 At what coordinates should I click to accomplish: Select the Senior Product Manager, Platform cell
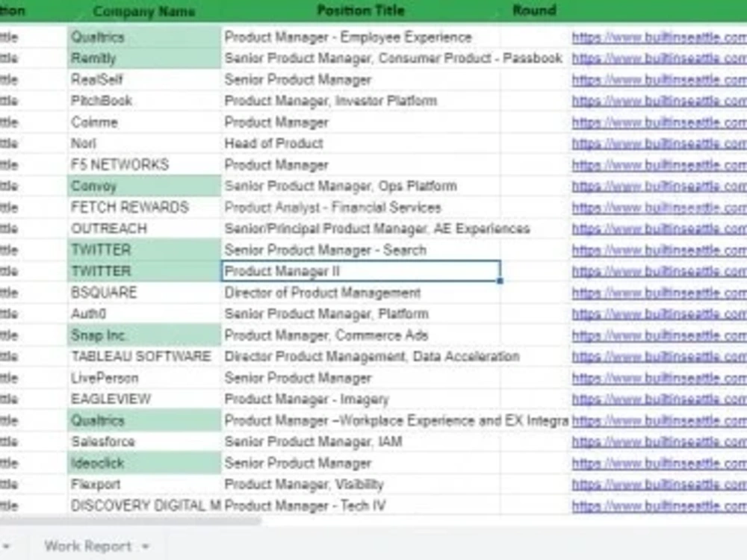361,314
